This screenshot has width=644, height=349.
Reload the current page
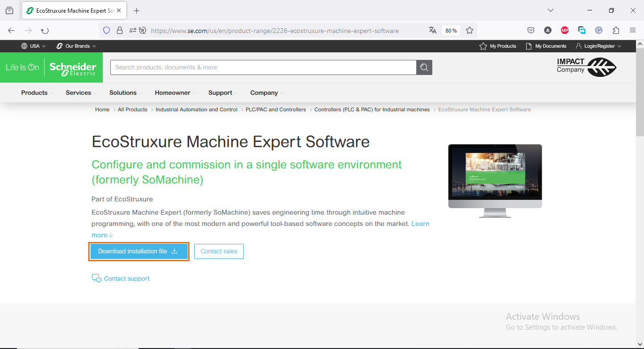[x=45, y=31]
